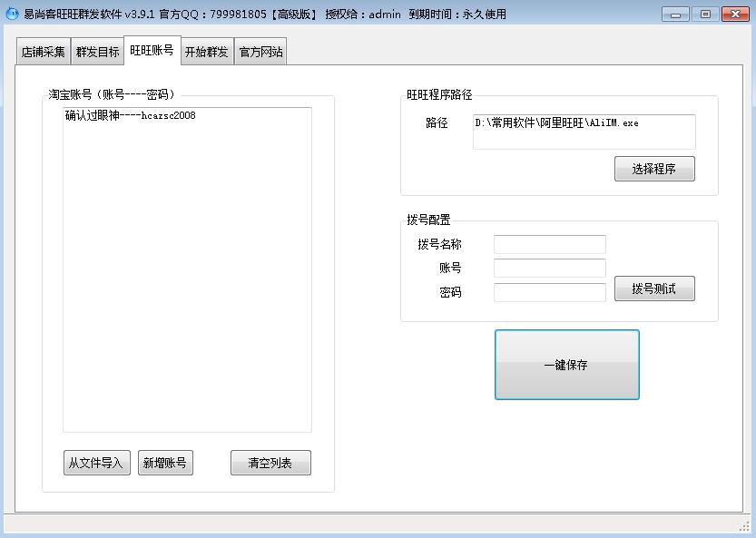Open the 官方网站 tab

pos(260,51)
